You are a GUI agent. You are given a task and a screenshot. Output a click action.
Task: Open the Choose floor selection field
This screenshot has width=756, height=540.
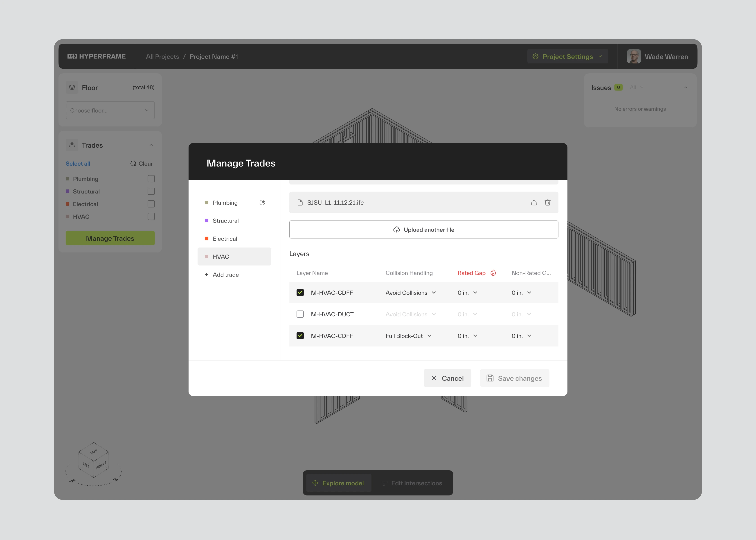[x=110, y=110]
